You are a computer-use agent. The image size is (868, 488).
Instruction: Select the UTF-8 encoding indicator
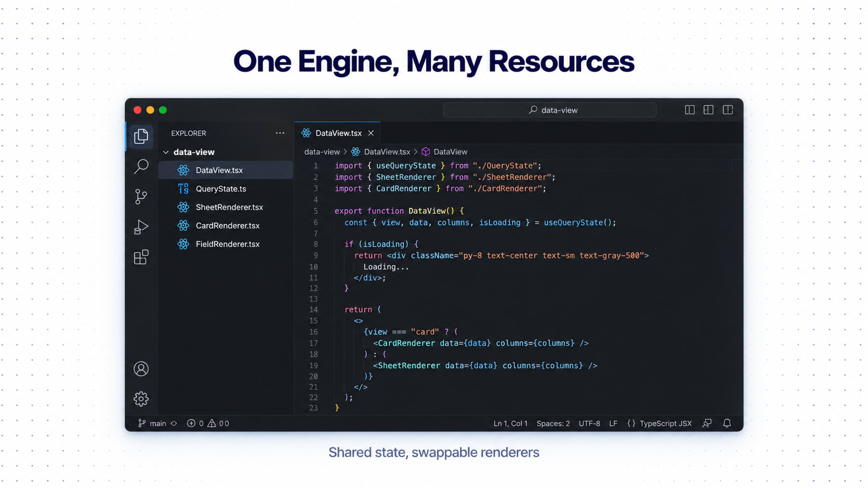pos(589,424)
